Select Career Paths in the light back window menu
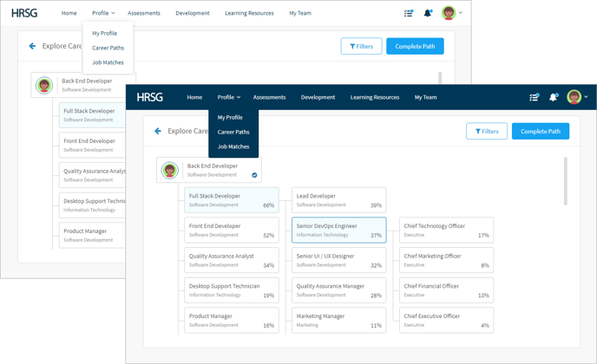597x364 pixels. [x=108, y=48]
